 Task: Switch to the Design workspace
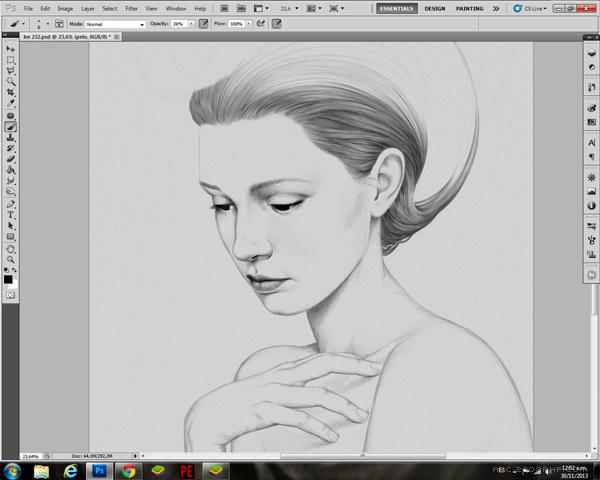[x=435, y=8]
